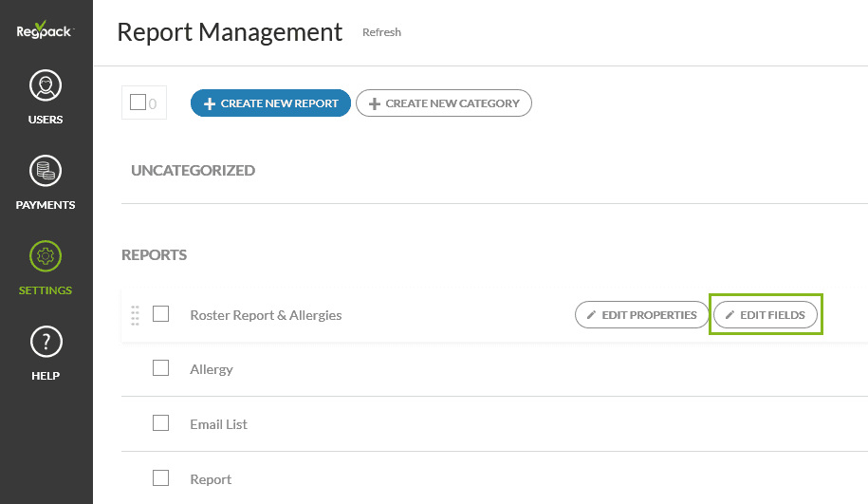The image size is (868, 504).
Task: Open the Settings gear icon
Action: click(46, 256)
